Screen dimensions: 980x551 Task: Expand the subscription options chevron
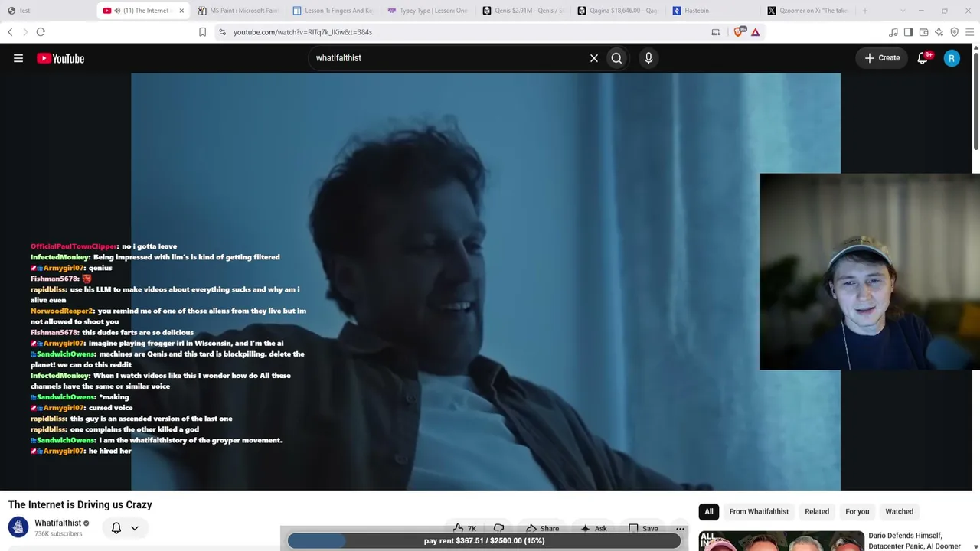click(x=135, y=528)
